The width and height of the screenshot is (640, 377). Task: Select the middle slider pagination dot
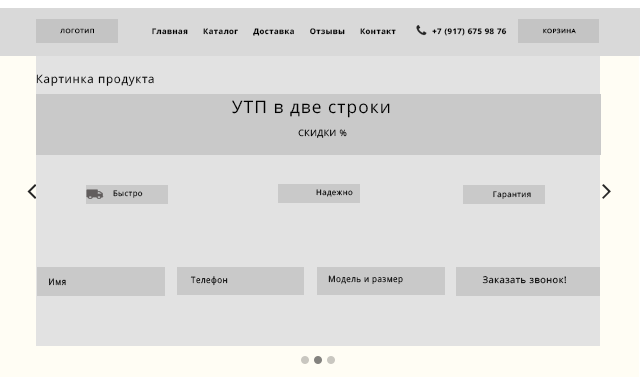click(x=318, y=360)
